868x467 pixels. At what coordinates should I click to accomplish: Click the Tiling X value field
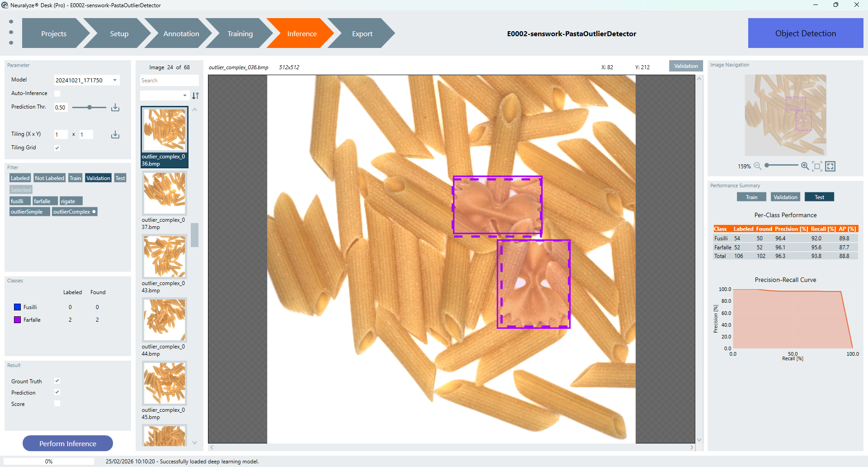61,134
